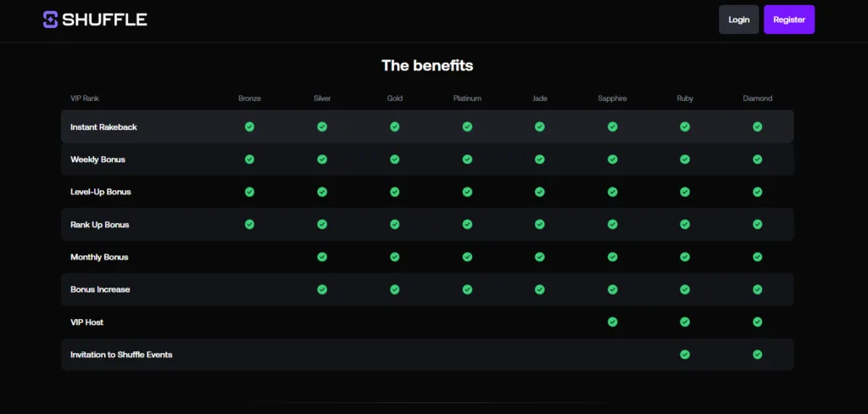Click Level-Up Bonus checkmark under Bronze

point(250,192)
